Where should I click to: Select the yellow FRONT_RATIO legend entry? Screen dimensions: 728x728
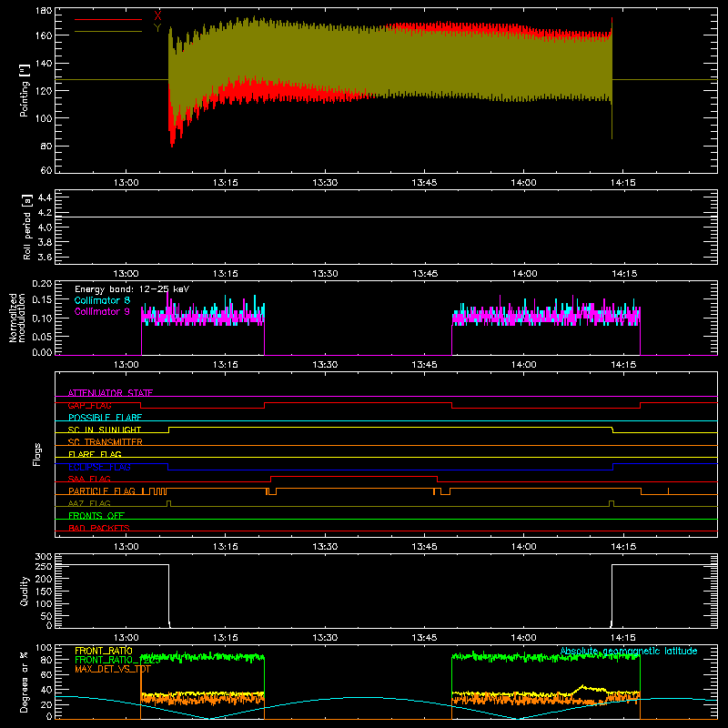tap(104, 651)
